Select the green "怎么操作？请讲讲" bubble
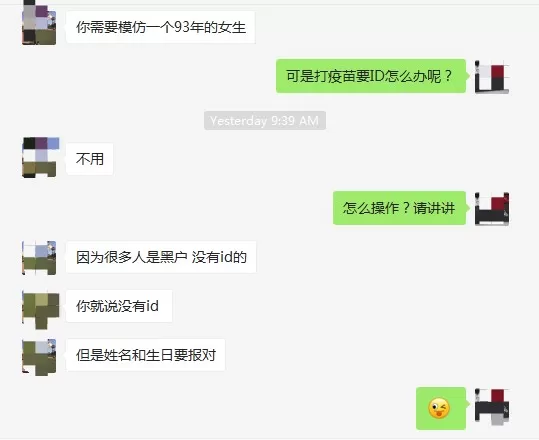 pos(399,208)
